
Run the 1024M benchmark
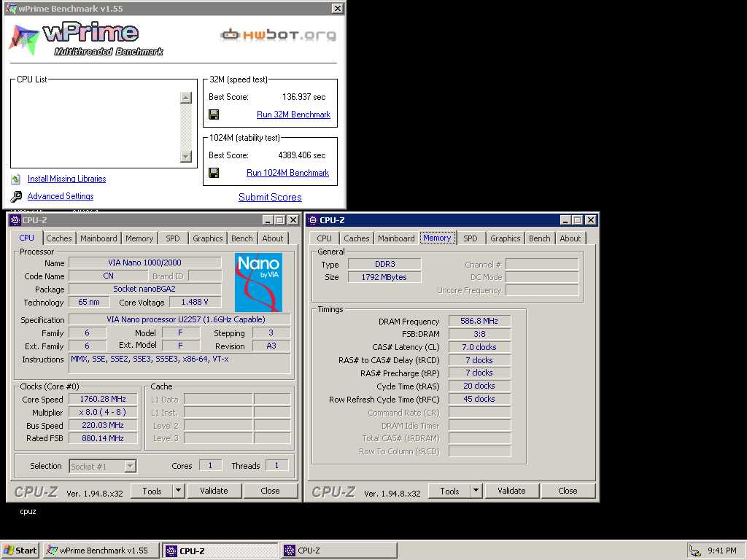click(287, 173)
